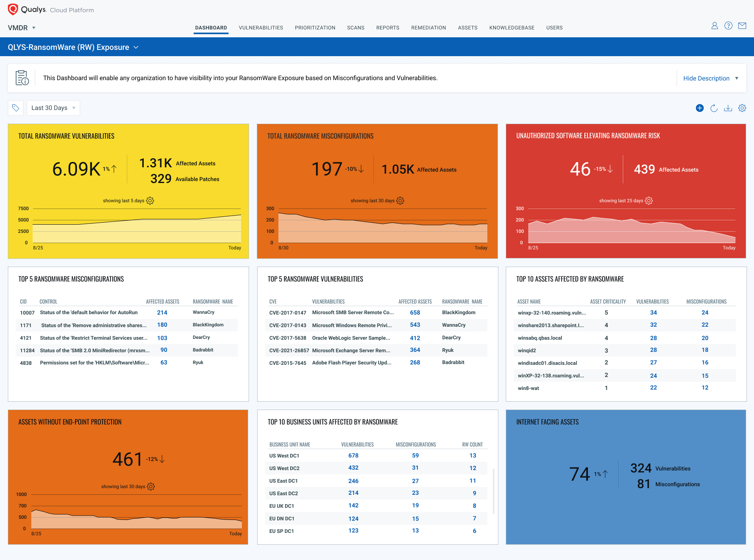This screenshot has height=560, width=754.
Task: Open the user profile icon
Action: pyautogui.click(x=715, y=26)
